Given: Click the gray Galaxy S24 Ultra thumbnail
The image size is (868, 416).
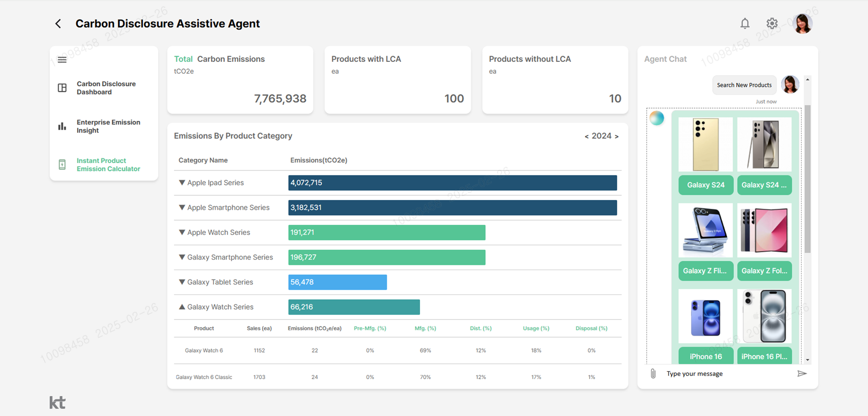Looking at the screenshot, I should 764,144.
